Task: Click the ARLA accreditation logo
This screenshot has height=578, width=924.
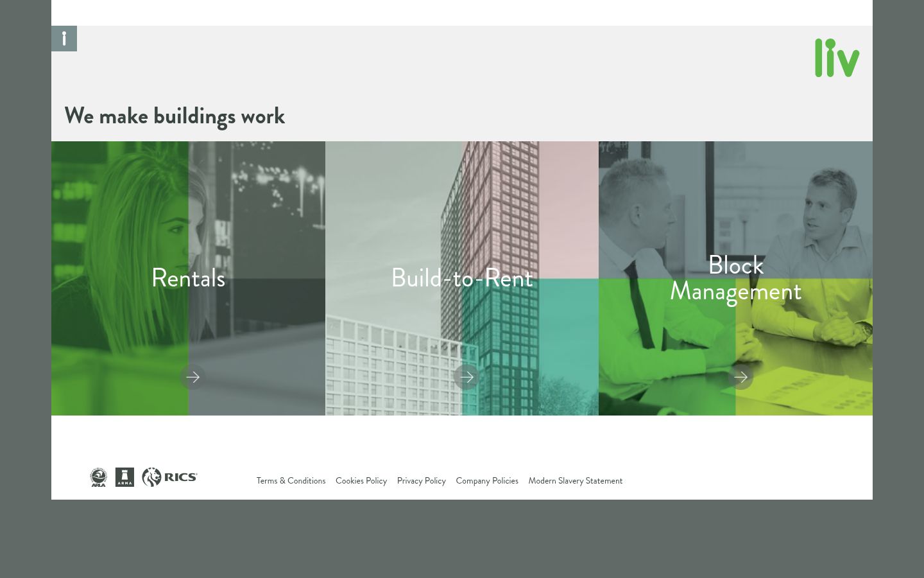Action: (x=98, y=477)
